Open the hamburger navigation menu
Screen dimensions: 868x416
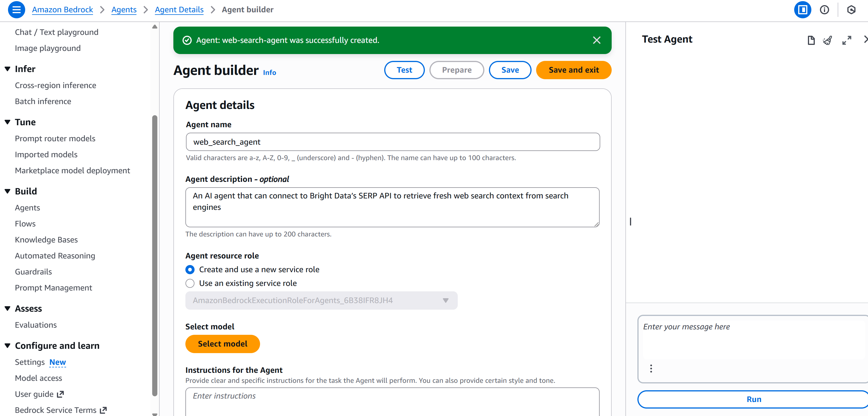coord(16,10)
